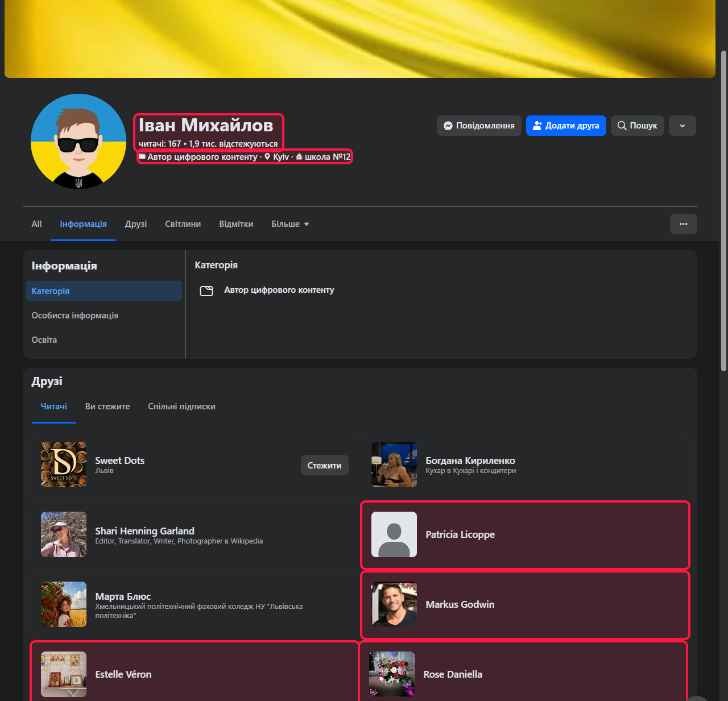This screenshot has width=728, height=701.
Task: Open the three-dot profile options menu
Action: pos(684,224)
